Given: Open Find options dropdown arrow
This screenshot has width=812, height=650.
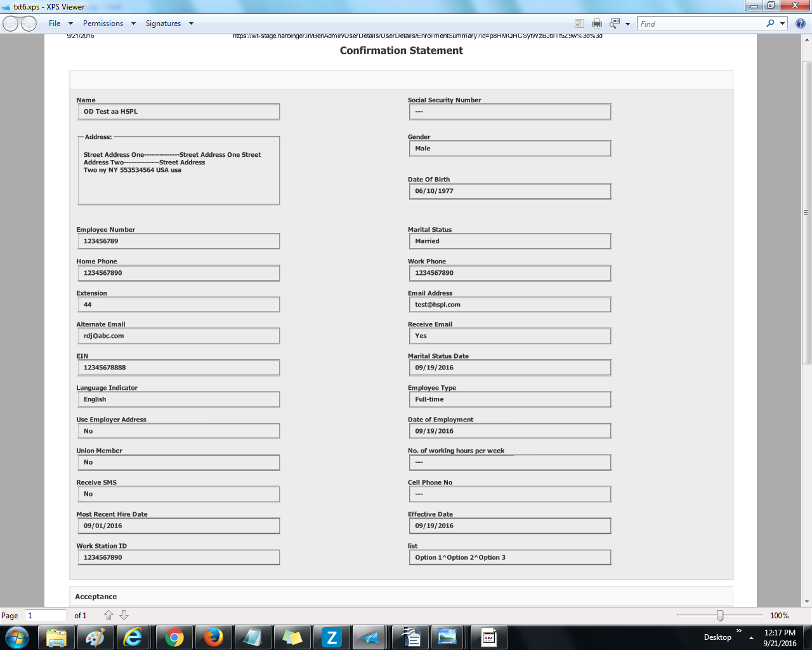Looking at the screenshot, I should click(x=782, y=23).
